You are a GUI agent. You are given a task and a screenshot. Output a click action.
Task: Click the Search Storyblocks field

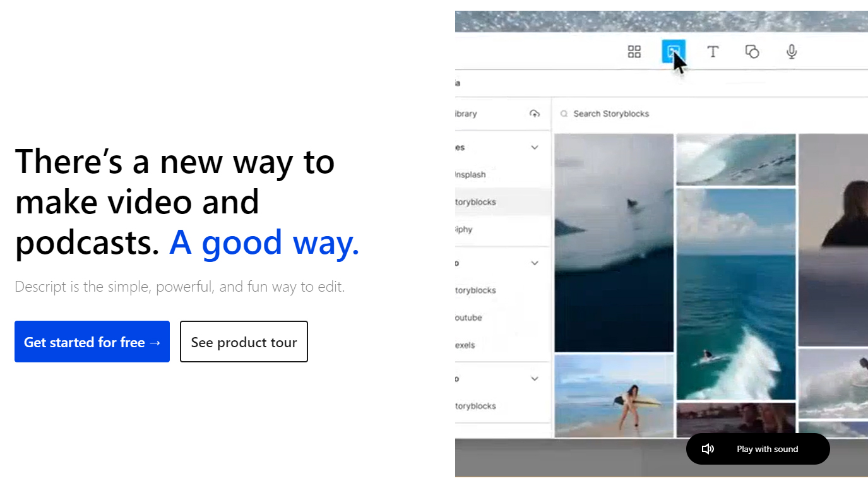(710, 114)
